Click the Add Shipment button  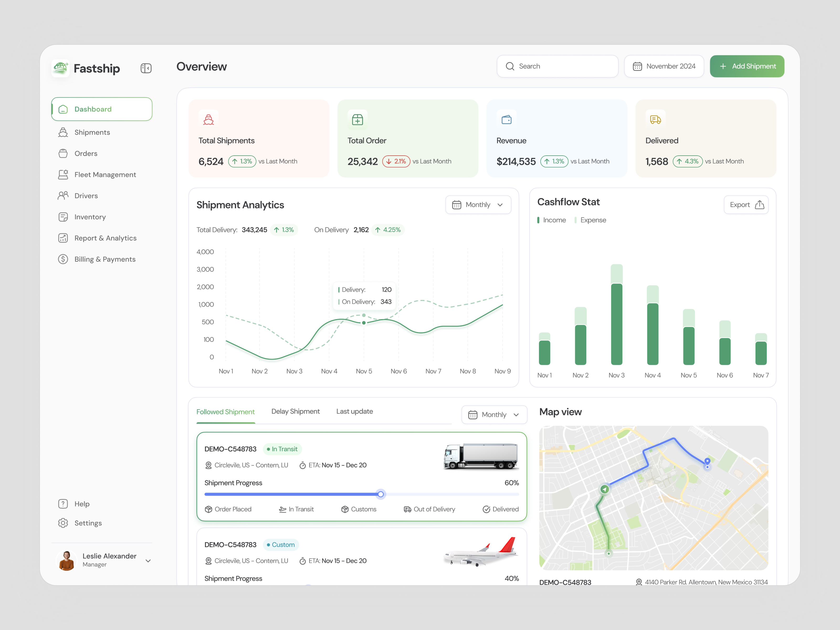click(747, 66)
